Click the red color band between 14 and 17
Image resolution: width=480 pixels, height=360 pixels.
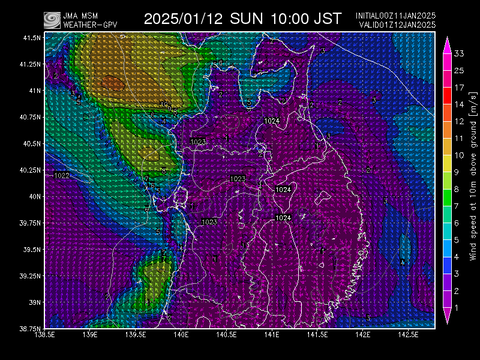click(447, 96)
